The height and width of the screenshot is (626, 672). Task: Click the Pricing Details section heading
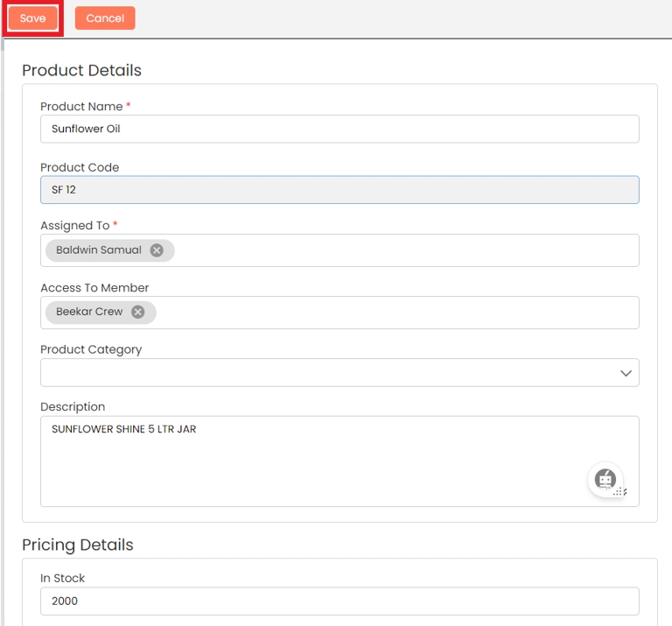[78, 545]
